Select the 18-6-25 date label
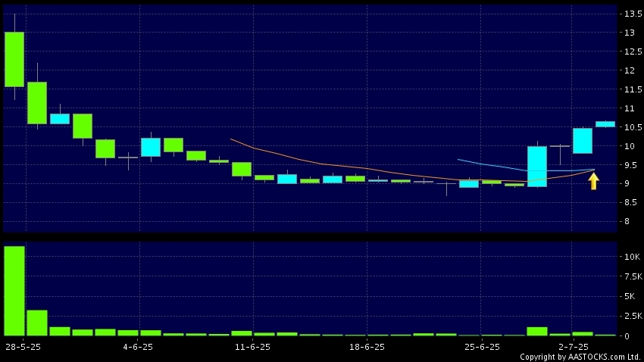The height and width of the screenshot is (362, 644). click(367, 347)
